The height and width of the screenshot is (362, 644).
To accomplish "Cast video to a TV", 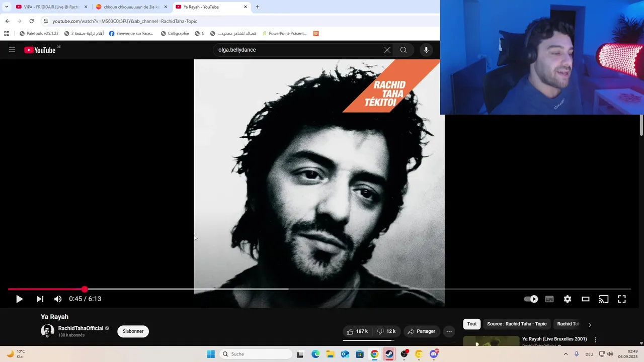I will pyautogui.click(x=604, y=299).
